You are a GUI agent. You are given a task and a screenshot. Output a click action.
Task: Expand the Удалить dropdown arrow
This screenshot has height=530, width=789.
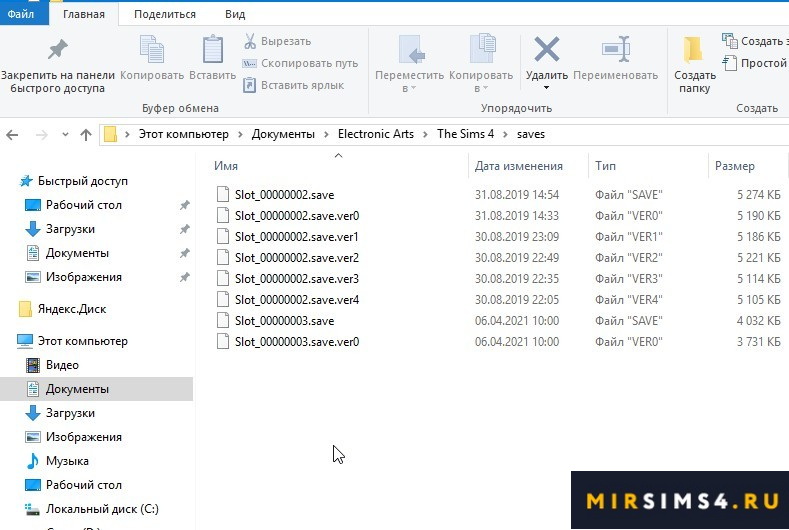(546, 88)
